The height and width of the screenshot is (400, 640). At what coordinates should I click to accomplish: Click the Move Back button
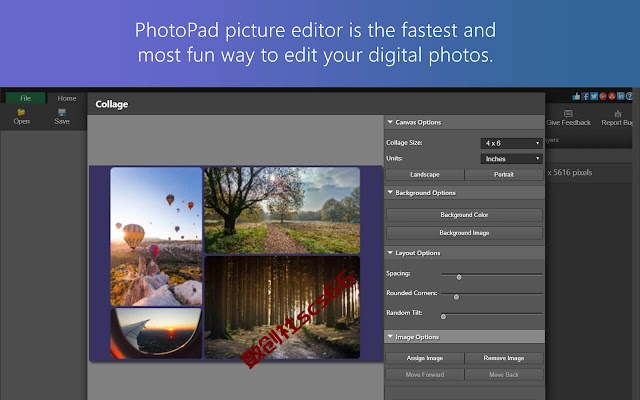(x=504, y=374)
